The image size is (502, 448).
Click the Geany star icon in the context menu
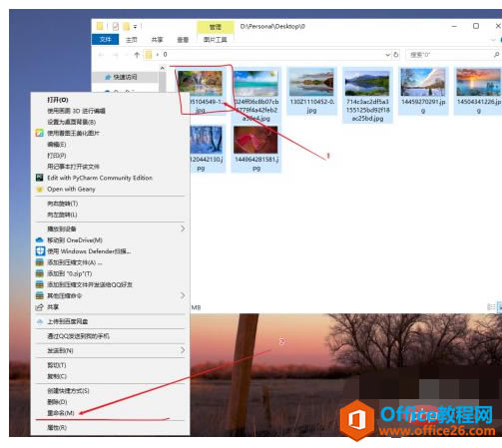39,189
